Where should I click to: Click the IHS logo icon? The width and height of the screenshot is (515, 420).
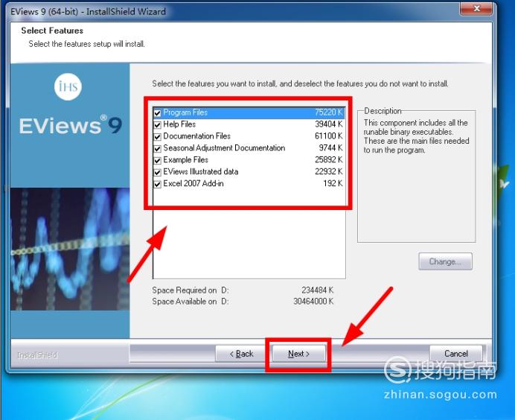[68, 87]
